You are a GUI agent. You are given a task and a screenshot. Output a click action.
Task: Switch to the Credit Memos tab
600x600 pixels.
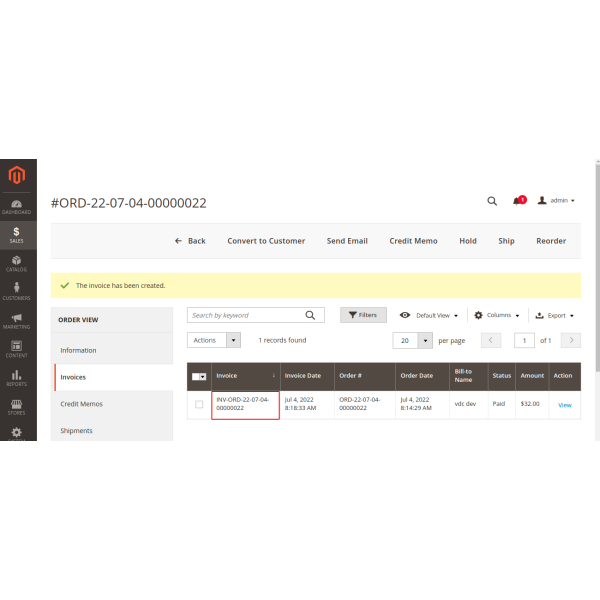[82, 404]
